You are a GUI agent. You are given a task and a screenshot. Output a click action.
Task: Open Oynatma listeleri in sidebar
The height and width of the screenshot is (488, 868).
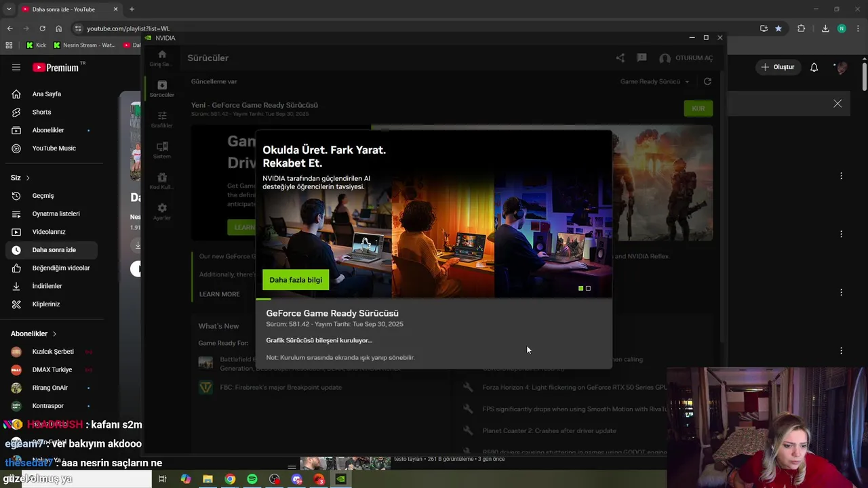(x=52, y=213)
